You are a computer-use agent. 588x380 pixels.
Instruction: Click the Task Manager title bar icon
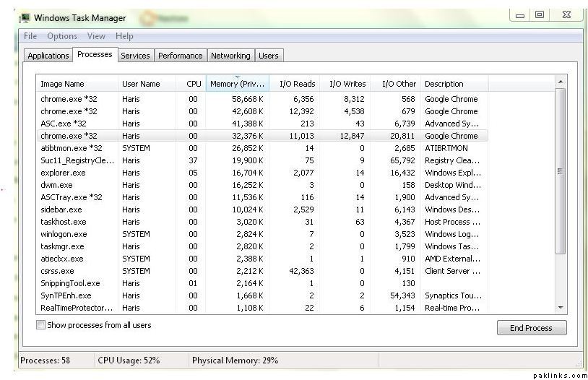[x=24, y=17]
